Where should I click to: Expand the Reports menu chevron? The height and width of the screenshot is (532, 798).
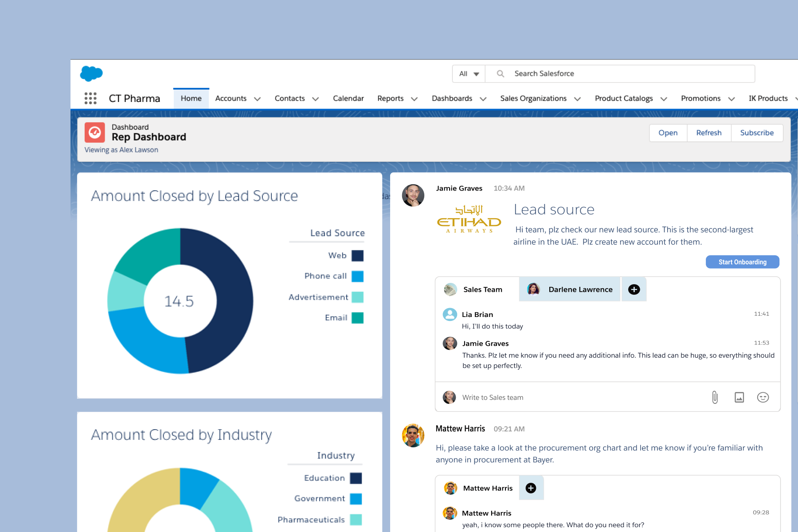[414, 99]
